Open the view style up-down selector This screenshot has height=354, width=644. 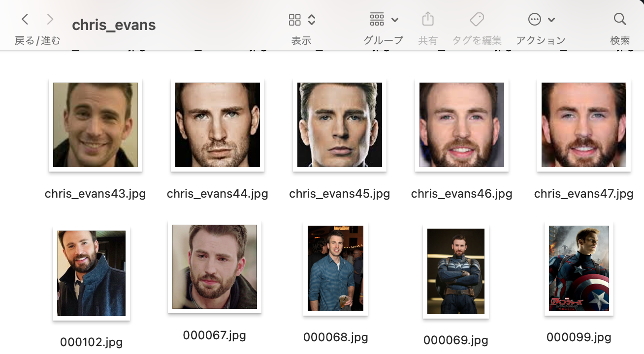312,20
